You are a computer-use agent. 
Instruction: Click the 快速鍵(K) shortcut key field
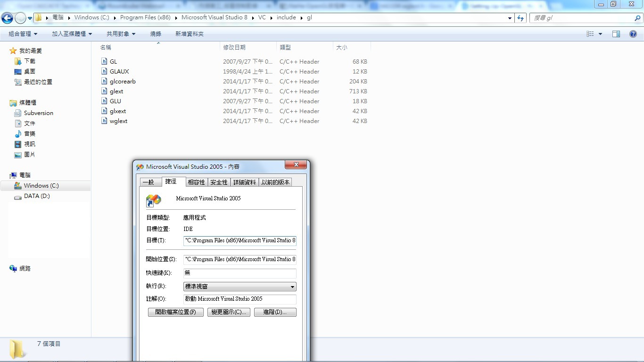click(240, 273)
